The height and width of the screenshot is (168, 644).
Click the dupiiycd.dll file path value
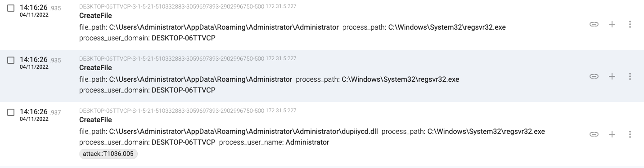(243, 132)
